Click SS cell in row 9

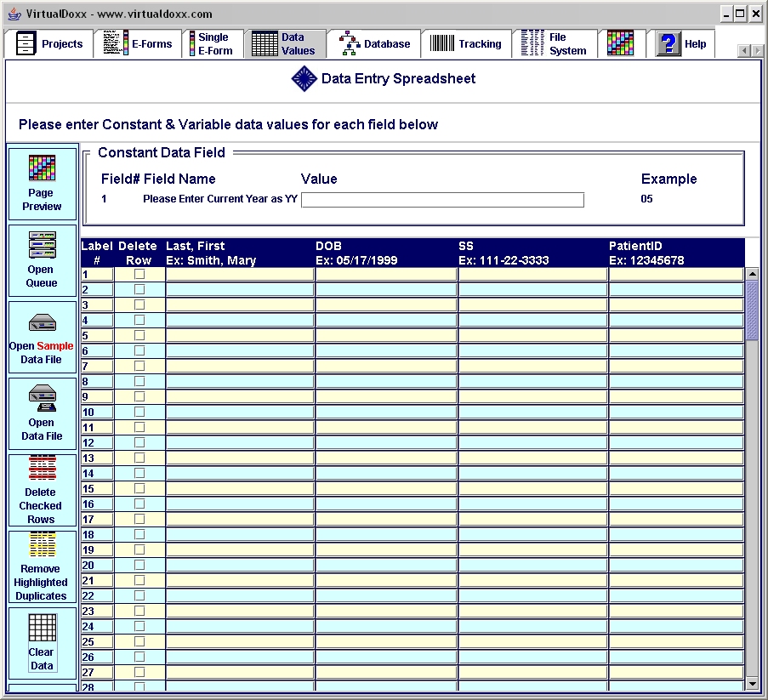coord(533,397)
